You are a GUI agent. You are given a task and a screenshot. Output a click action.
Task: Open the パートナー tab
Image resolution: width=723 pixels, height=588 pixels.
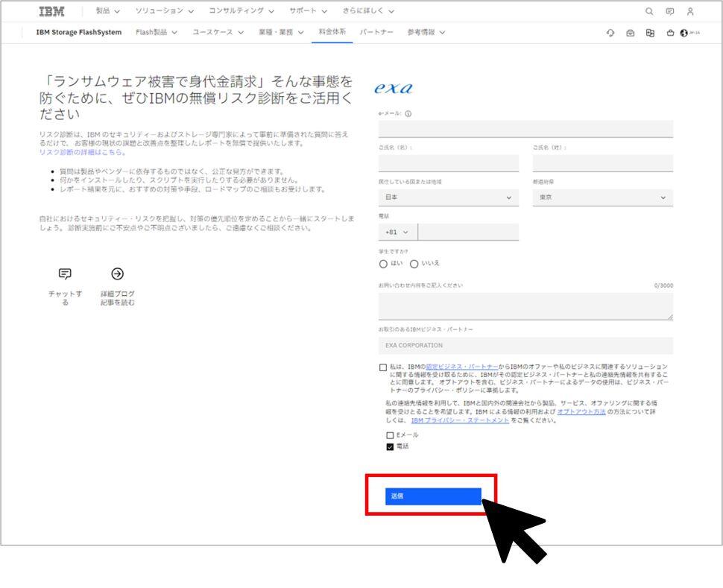coord(376,32)
